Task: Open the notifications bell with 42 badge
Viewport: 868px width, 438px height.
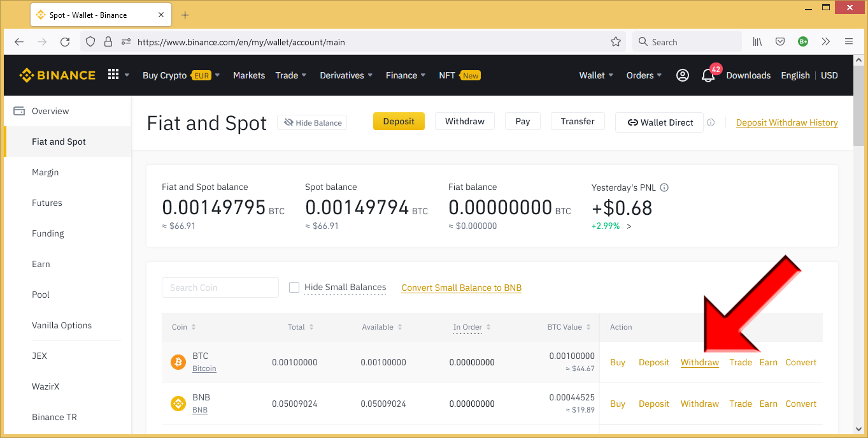Action: 708,75
